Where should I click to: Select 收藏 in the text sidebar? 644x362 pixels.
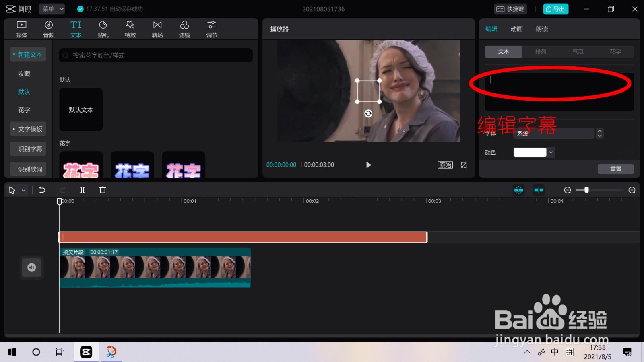point(24,74)
